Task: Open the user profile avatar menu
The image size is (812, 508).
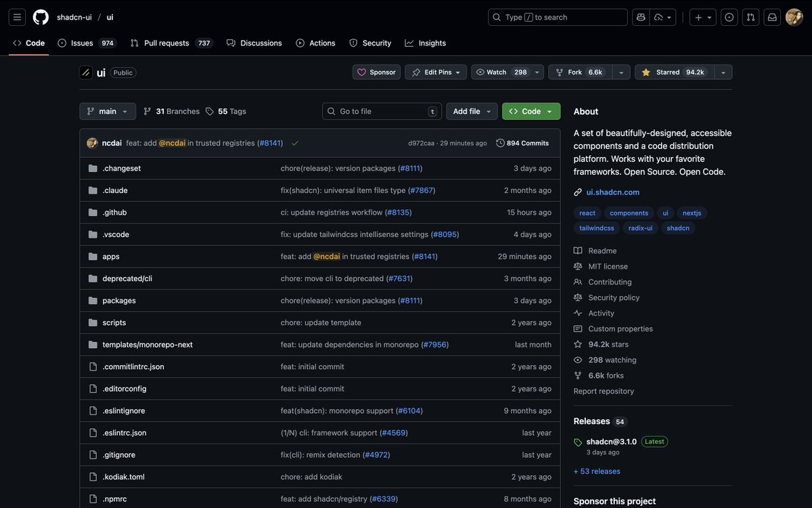Action: [794, 17]
